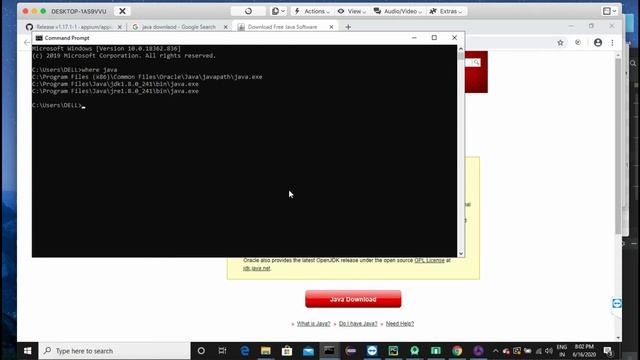Close the java download Google Search tab
640x360 pixels.
pyautogui.click(x=225, y=27)
